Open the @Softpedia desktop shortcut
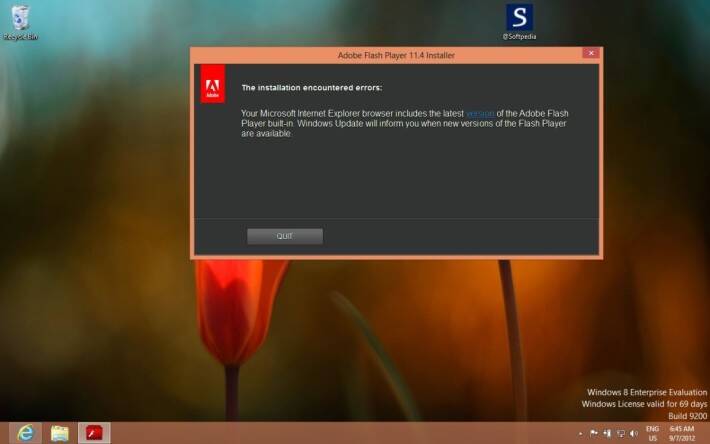Image resolution: width=710 pixels, height=444 pixels. tap(519, 22)
